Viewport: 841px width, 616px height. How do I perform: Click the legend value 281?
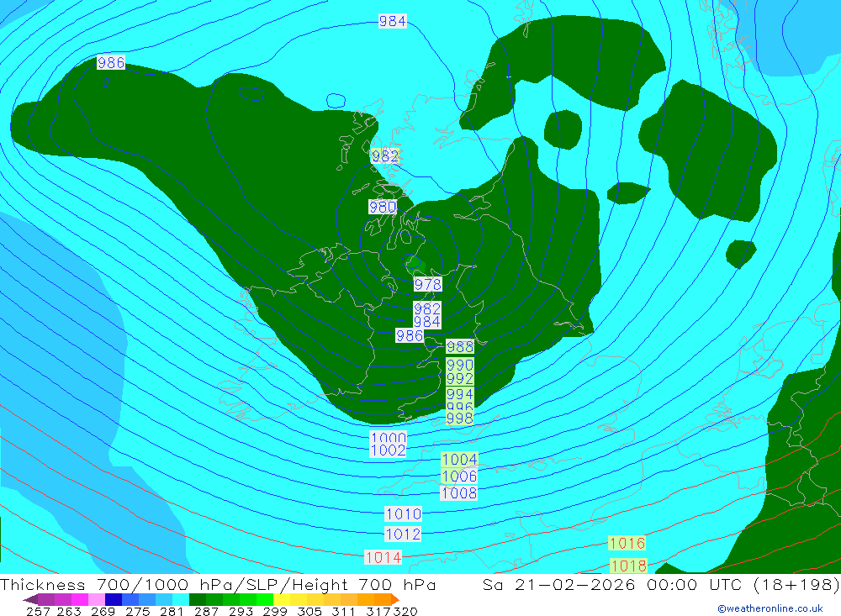(x=172, y=611)
